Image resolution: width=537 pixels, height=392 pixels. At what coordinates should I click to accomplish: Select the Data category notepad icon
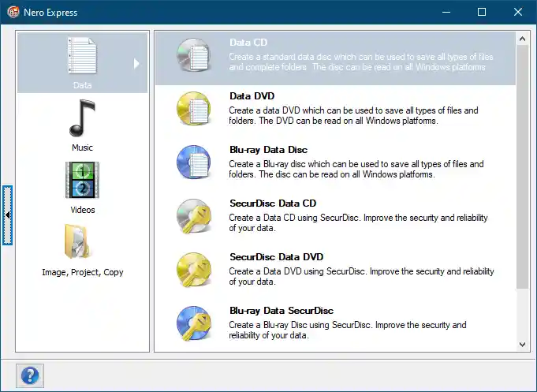(x=82, y=57)
